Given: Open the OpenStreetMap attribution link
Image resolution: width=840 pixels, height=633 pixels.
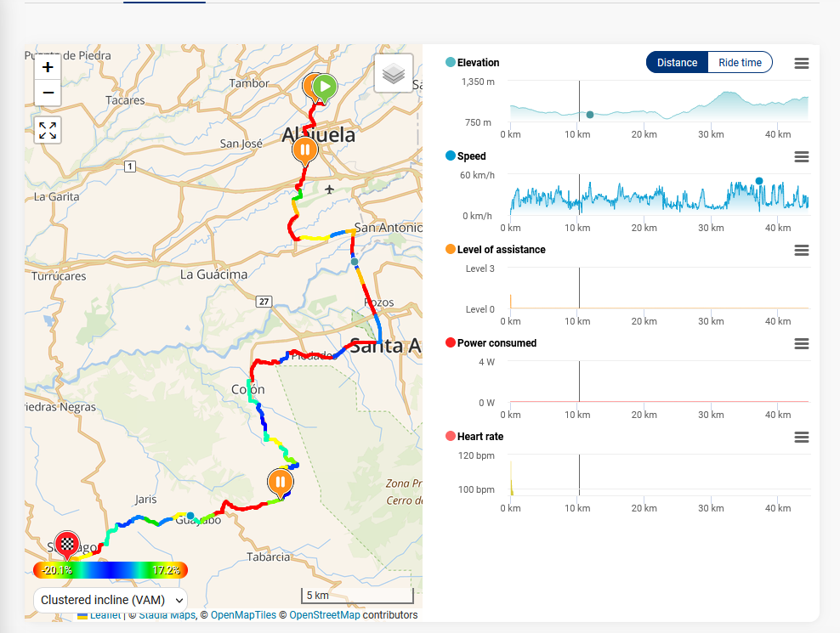Looking at the screenshot, I should (x=324, y=615).
